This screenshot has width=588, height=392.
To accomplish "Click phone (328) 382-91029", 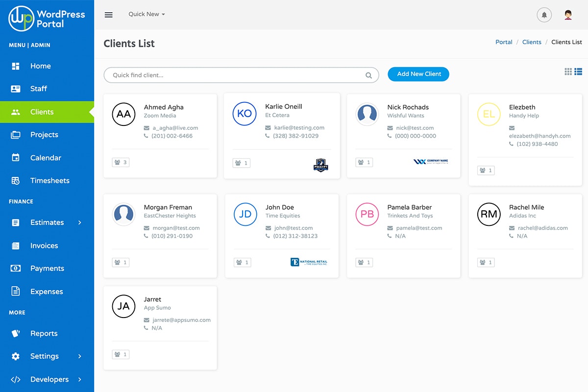I will pos(296,136).
